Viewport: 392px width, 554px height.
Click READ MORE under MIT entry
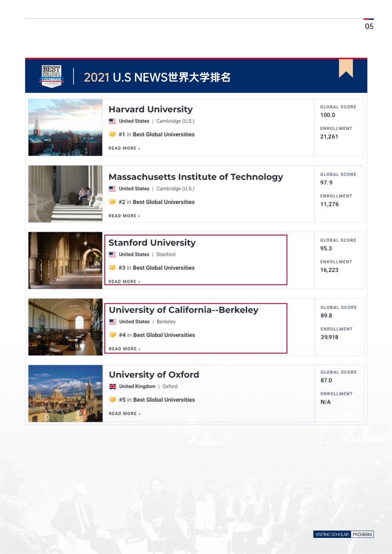pyautogui.click(x=125, y=216)
